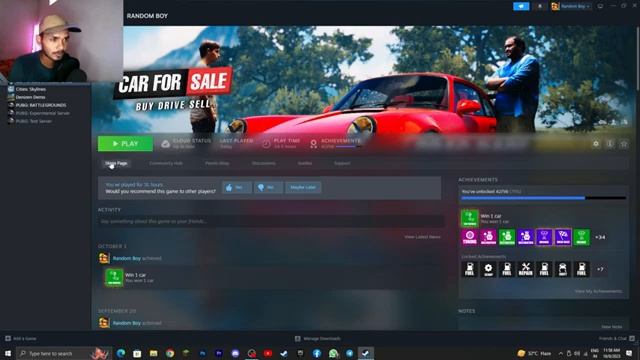Image resolution: width=640 pixels, height=360 pixels.
Task: Show hidden system tray icons
Action: (560, 353)
